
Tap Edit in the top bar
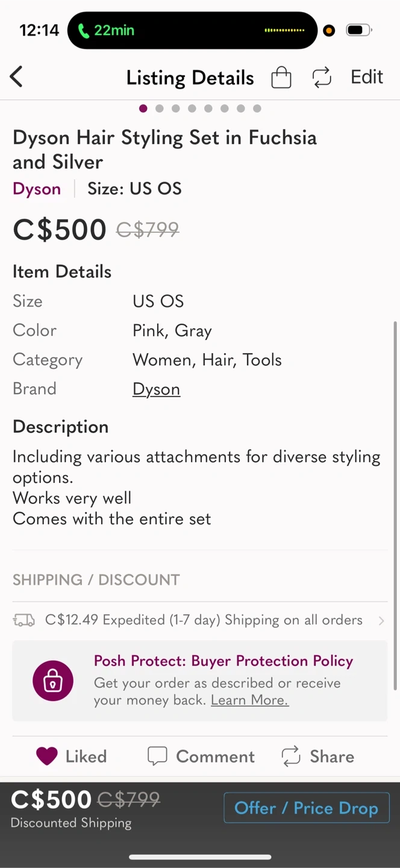[367, 77]
